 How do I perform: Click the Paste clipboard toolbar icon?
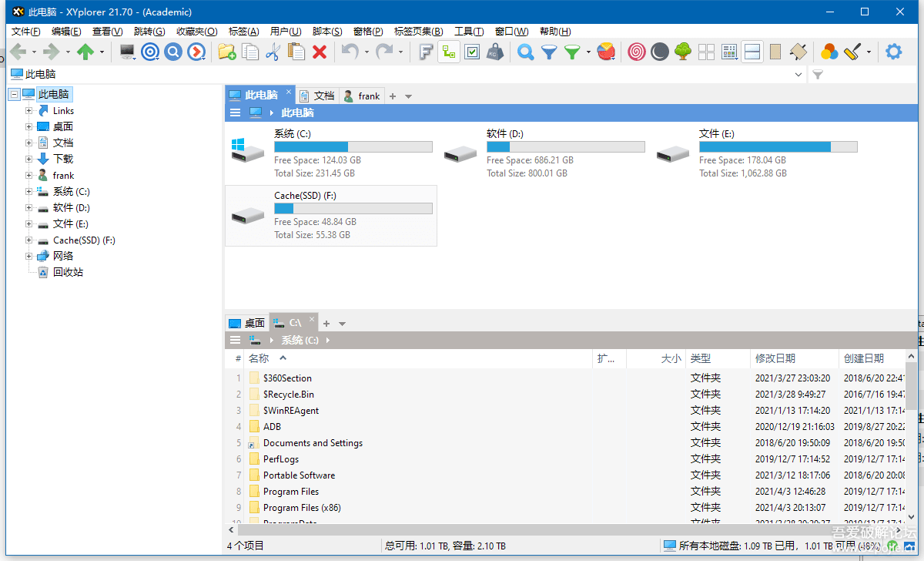pyautogui.click(x=296, y=52)
